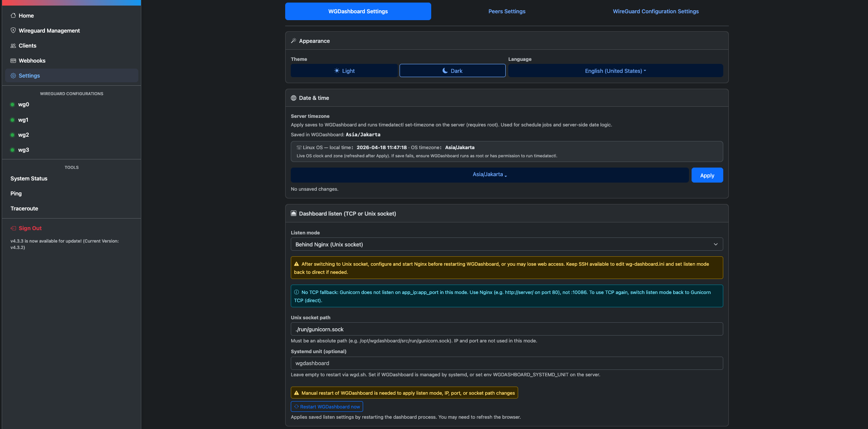This screenshot has height=429, width=868.
Task: Click the Appearance magic wand icon
Action: (294, 41)
